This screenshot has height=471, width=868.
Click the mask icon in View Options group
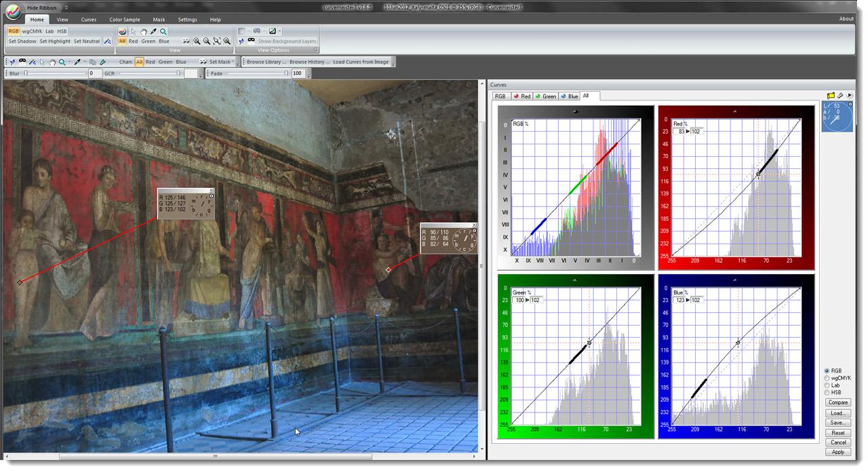(x=251, y=41)
